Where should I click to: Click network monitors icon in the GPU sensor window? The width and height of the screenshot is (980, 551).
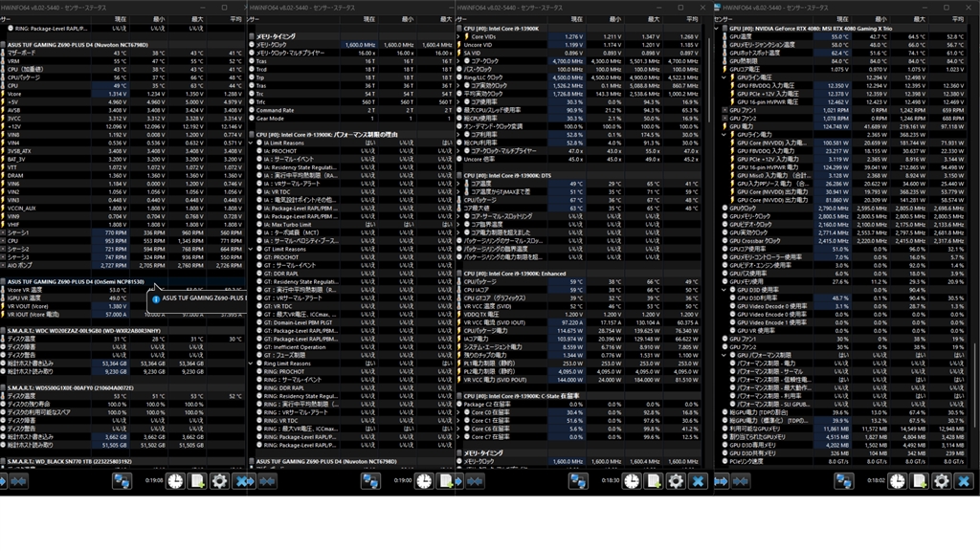(x=844, y=481)
